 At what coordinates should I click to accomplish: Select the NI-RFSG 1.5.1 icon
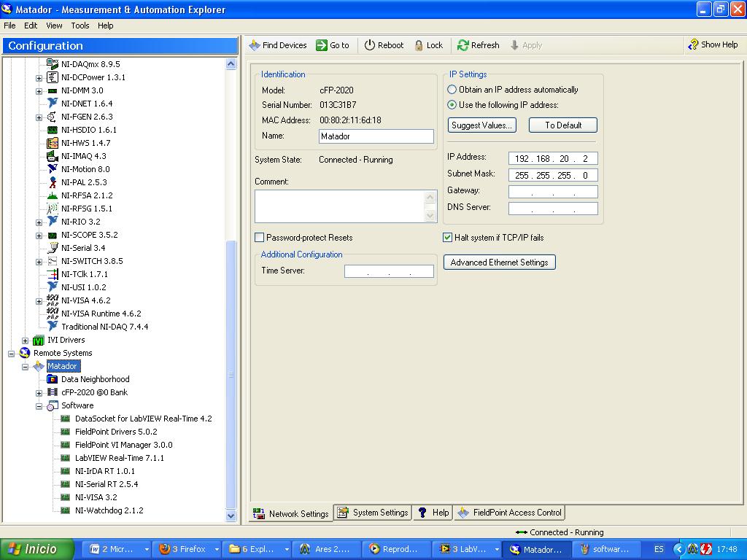pos(53,209)
